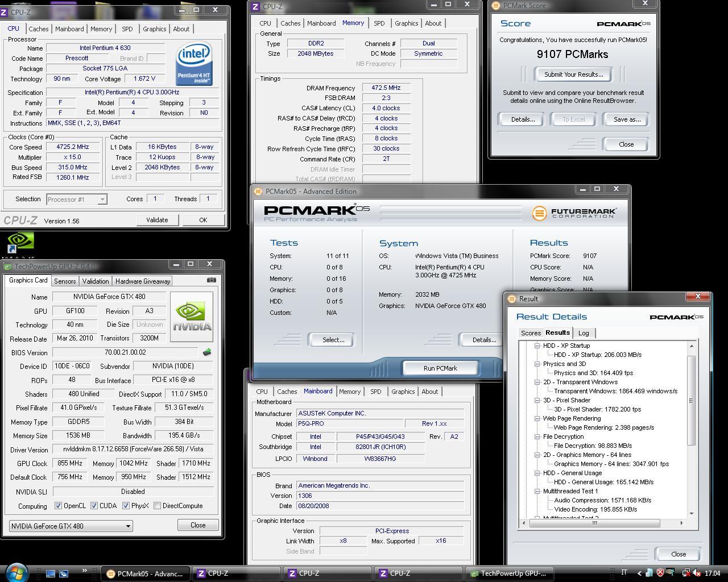Click the scroll right arrow in Result Details
This screenshot has width=728, height=582.
[682, 523]
